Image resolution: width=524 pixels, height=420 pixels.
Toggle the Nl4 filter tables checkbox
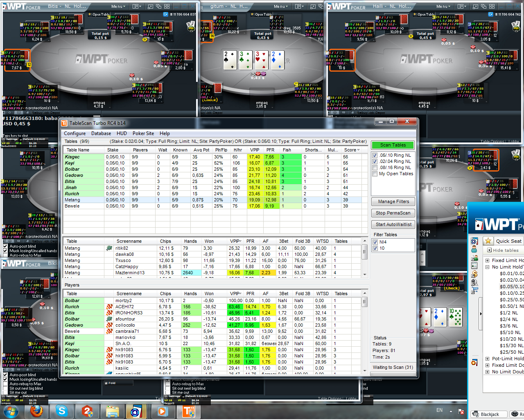coord(375,242)
